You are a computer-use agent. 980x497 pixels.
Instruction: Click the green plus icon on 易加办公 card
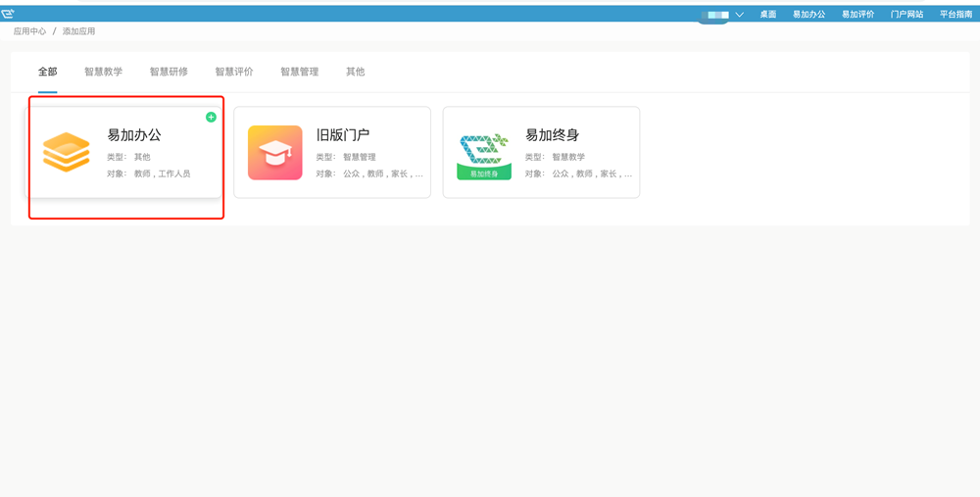pyautogui.click(x=211, y=118)
